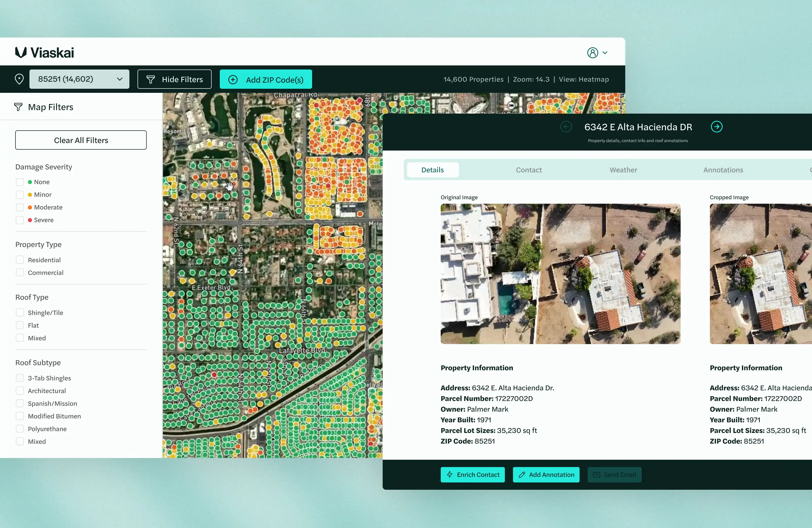
Task: Check Mixed under Roof Subtype
Action: coord(20,441)
